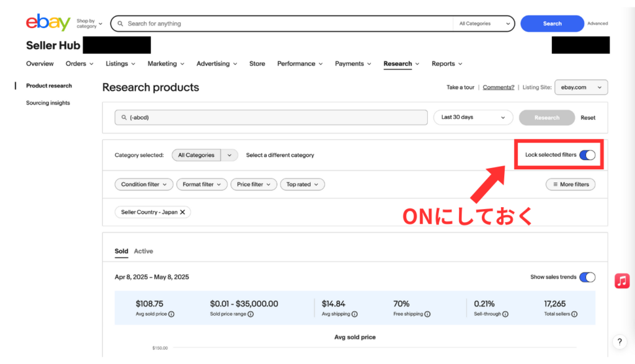Focus the research keyword field containing (-abcd)
Image resolution: width=635 pixels, height=364 pixels.
pyautogui.click(x=271, y=117)
